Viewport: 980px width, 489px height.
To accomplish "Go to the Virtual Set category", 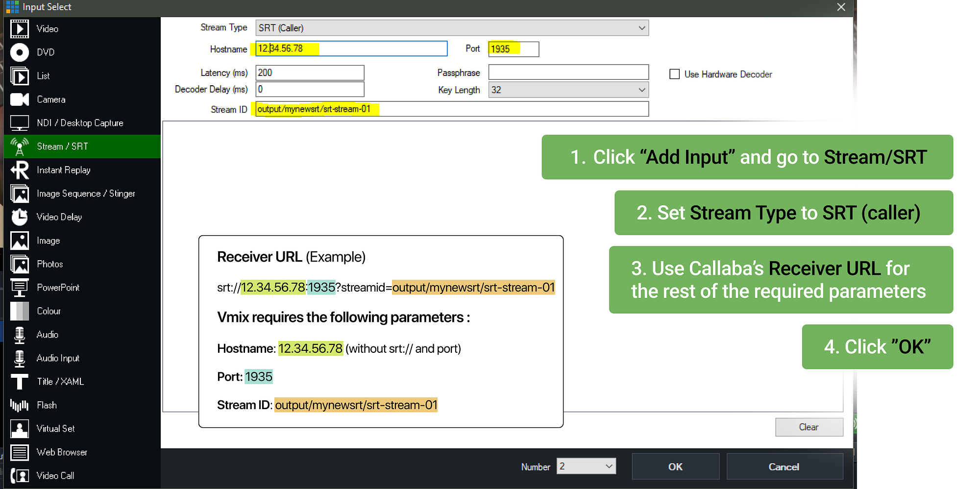I will pyautogui.click(x=82, y=428).
